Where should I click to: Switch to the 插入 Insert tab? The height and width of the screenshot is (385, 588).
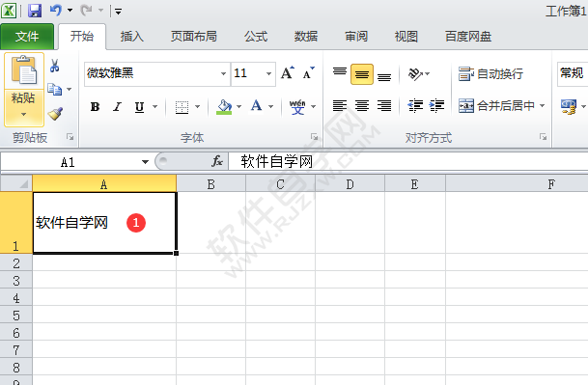click(132, 37)
